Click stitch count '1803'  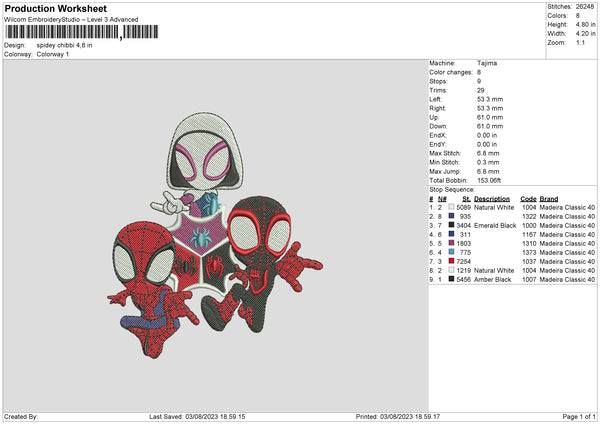pyautogui.click(x=463, y=243)
